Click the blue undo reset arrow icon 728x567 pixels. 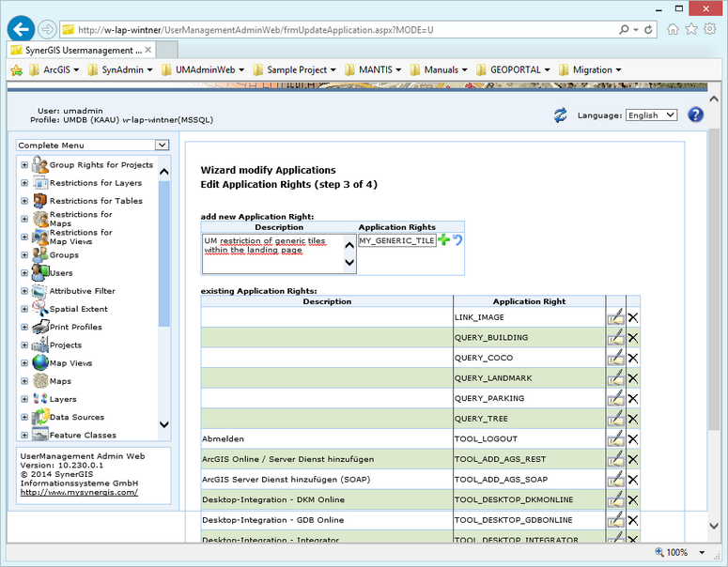click(457, 240)
